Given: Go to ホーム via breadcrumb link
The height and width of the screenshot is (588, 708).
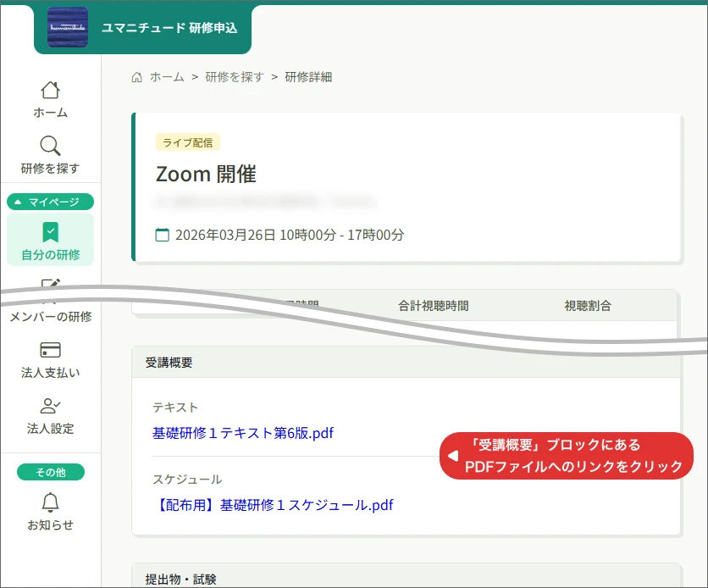Looking at the screenshot, I should (x=167, y=77).
